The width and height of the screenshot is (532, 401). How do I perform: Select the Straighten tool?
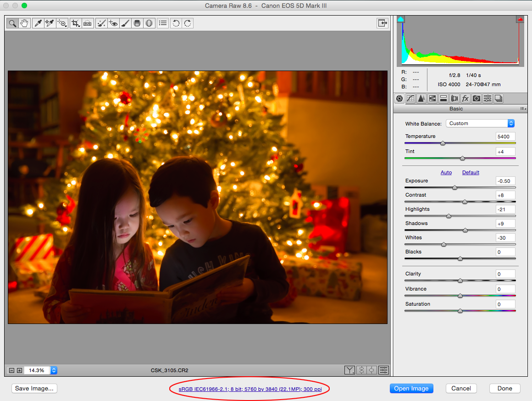(87, 23)
